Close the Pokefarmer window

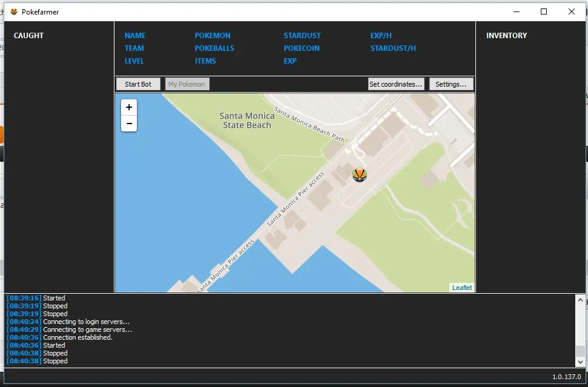[572, 12]
